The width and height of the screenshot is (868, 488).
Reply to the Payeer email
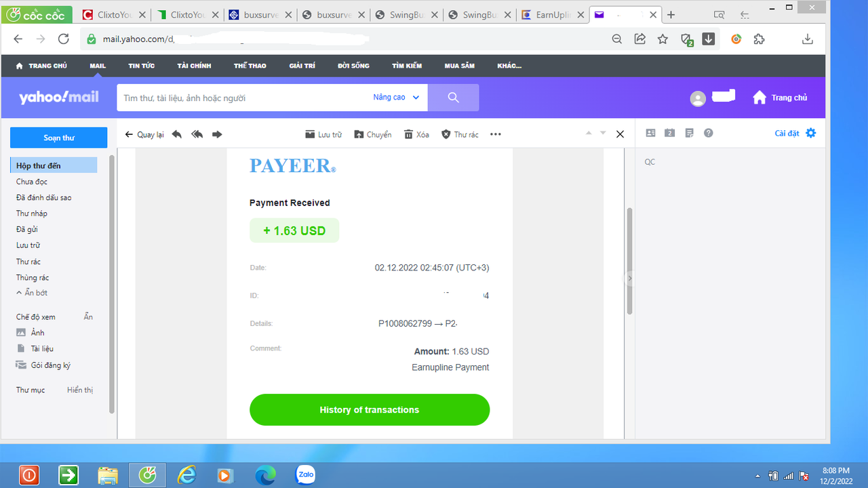click(177, 134)
